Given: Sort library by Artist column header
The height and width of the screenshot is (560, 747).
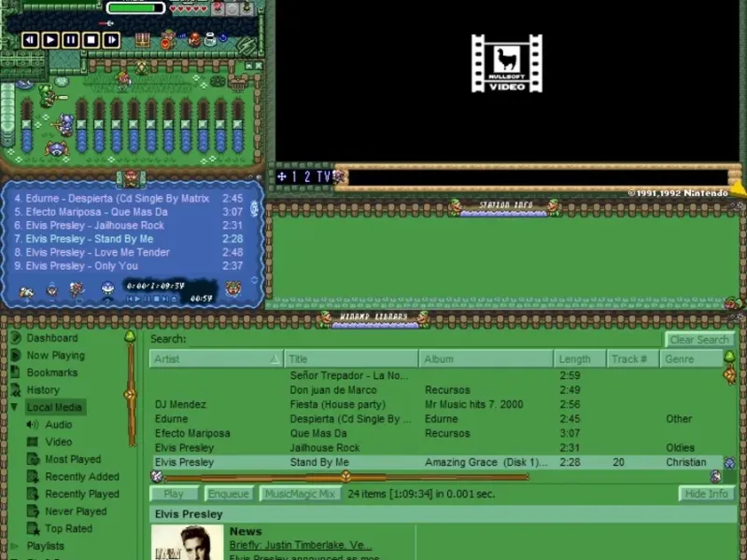Looking at the screenshot, I should point(217,359).
